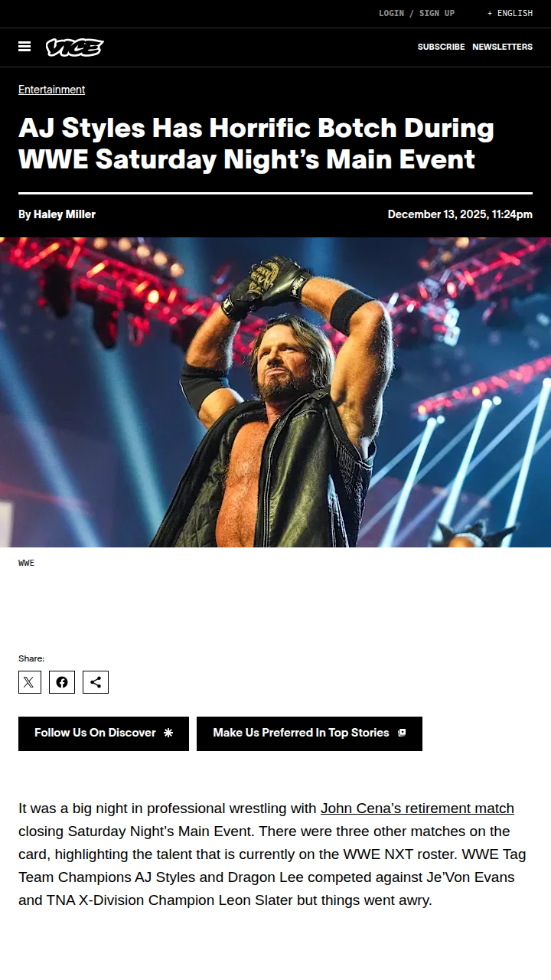
Task: Click the AJ Styles hero image
Action: coord(275,392)
